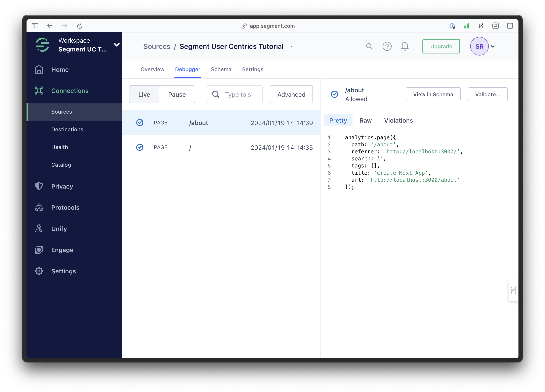Click the Unify people icon in sidebar
Image resolution: width=545 pixels, height=392 pixels.
(40, 229)
